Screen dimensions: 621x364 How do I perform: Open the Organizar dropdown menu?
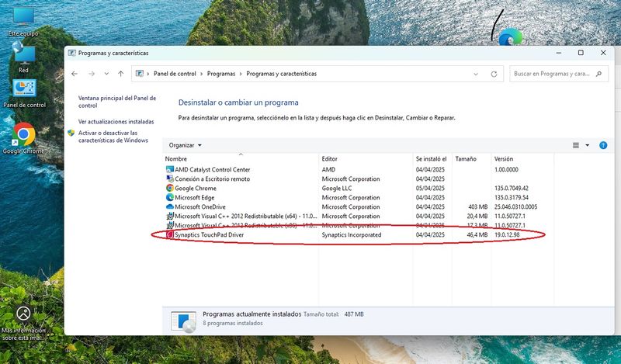pyautogui.click(x=185, y=145)
